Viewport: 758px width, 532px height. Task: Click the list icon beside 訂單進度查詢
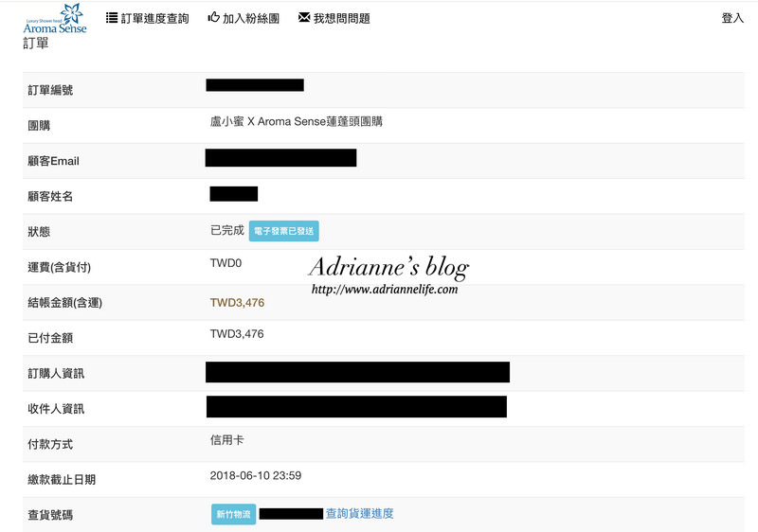coord(112,18)
